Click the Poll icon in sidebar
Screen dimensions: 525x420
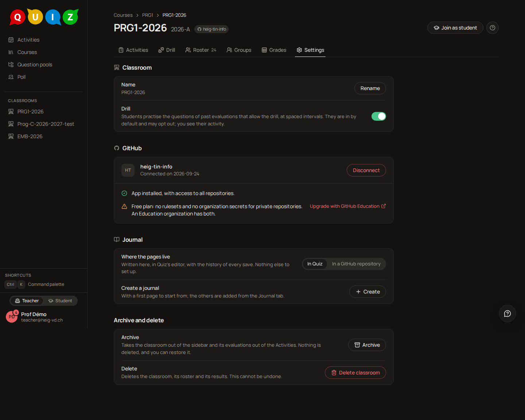[x=11, y=77]
